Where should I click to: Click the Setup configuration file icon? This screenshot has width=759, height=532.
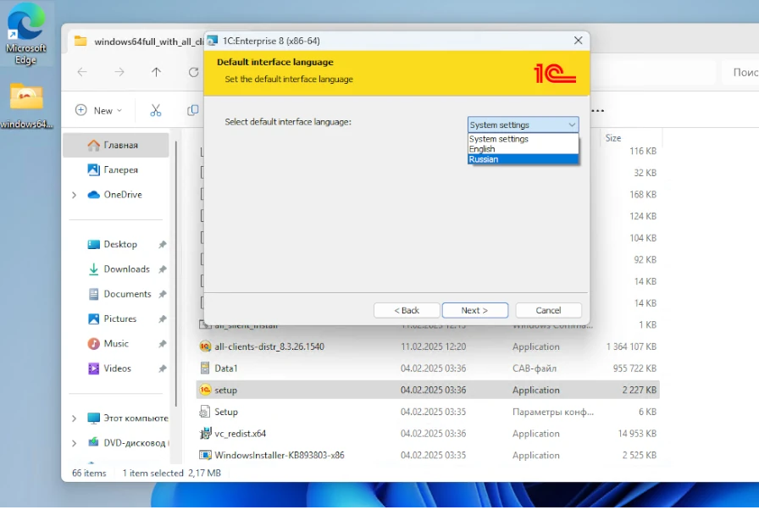[x=205, y=412]
